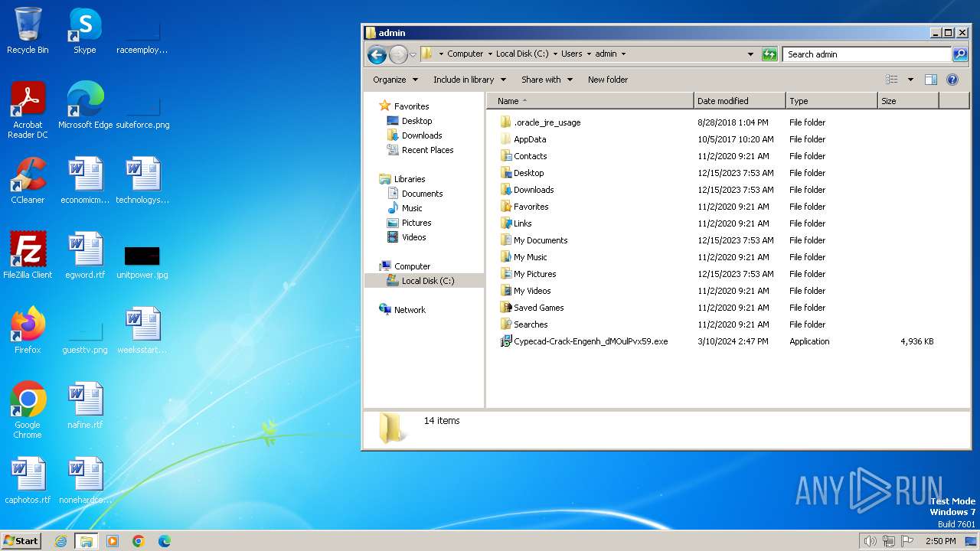Open Include in library dropdown
Screen dimensions: 980x551
tap(469, 80)
